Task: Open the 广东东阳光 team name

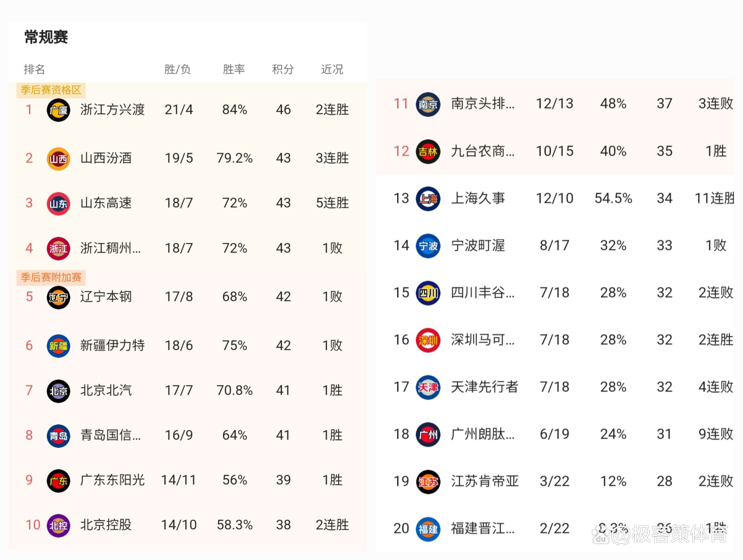Action: 112,480
